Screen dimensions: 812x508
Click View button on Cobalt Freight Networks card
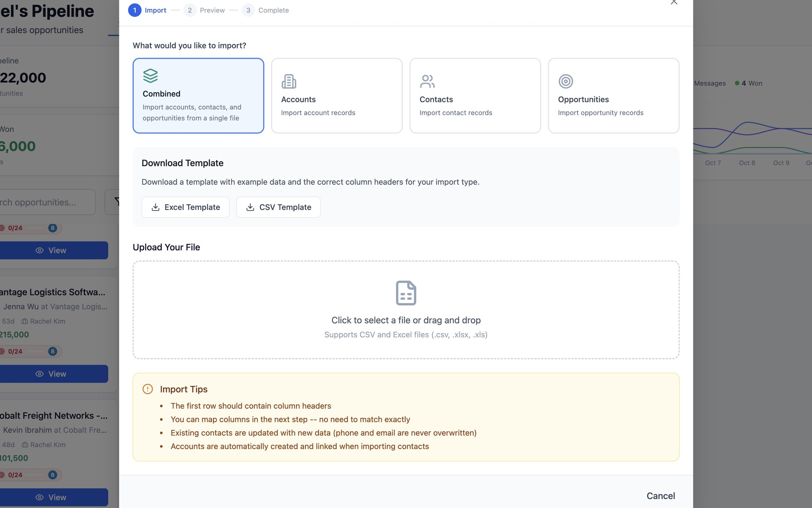click(54, 497)
